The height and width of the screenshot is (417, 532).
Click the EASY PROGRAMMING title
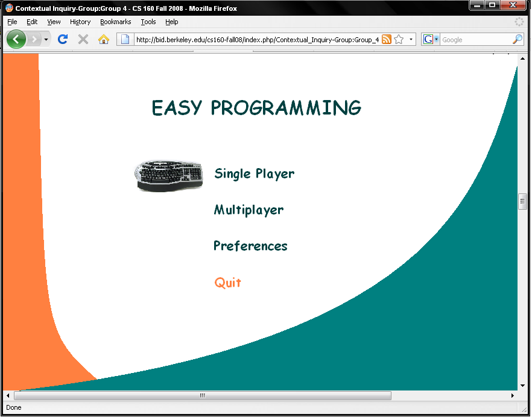pyautogui.click(x=256, y=108)
